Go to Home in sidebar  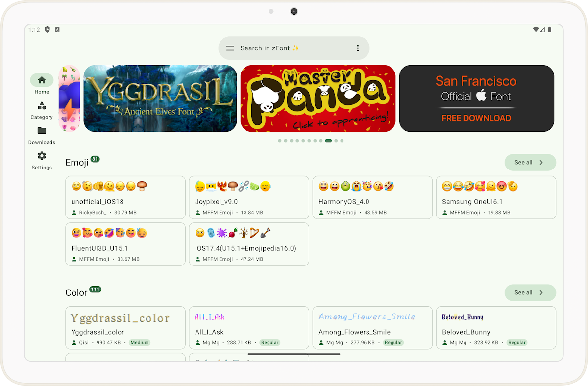[42, 84]
